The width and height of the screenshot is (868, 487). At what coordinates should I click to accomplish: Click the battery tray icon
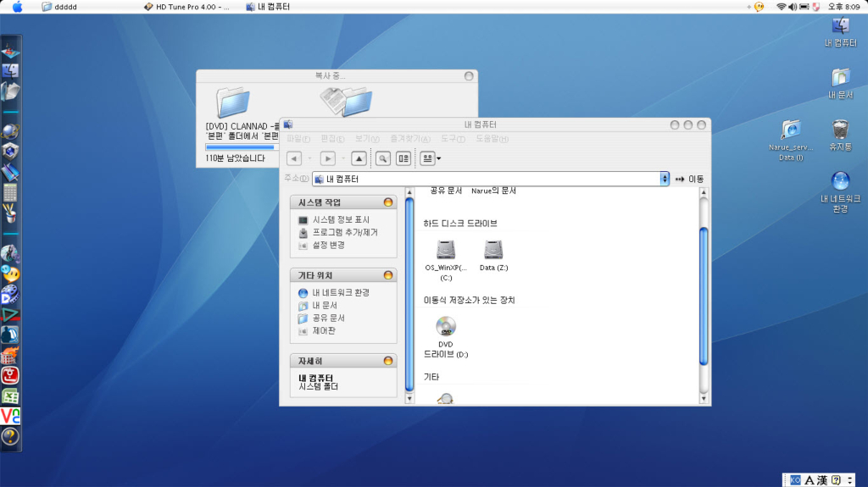pyautogui.click(x=804, y=7)
